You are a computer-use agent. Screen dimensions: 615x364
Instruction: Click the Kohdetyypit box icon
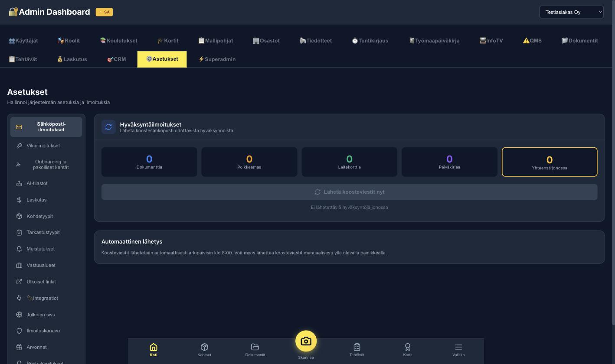pyautogui.click(x=19, y=216)
